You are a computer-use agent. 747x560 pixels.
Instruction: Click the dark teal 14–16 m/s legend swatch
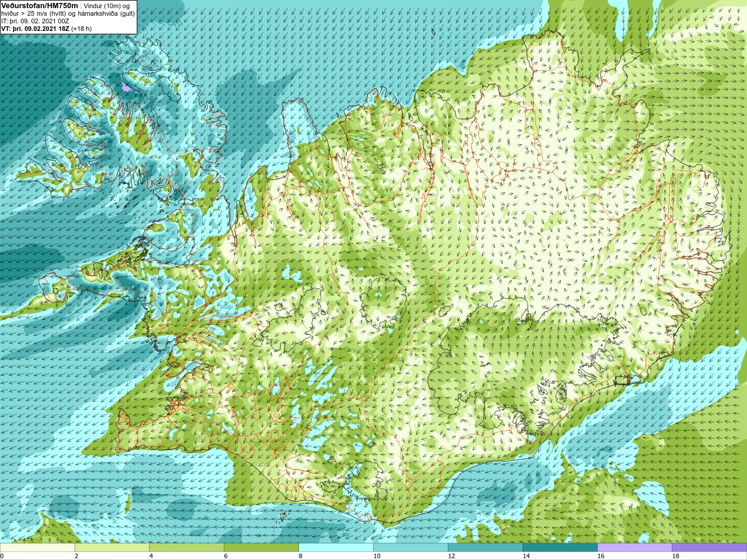click(x=560, y=548)
